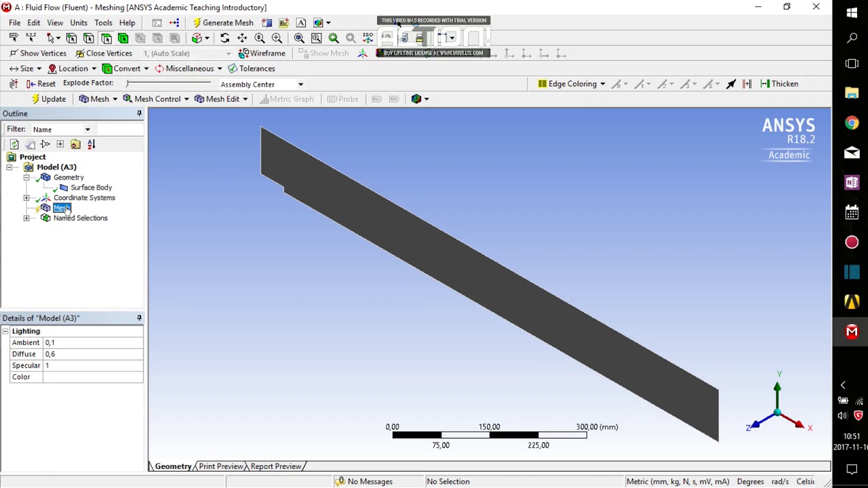Image resolution: width=868 pixels, height=488 pixels.
Task: Collapse the Geometry tree node
Action: pos(26,178)
